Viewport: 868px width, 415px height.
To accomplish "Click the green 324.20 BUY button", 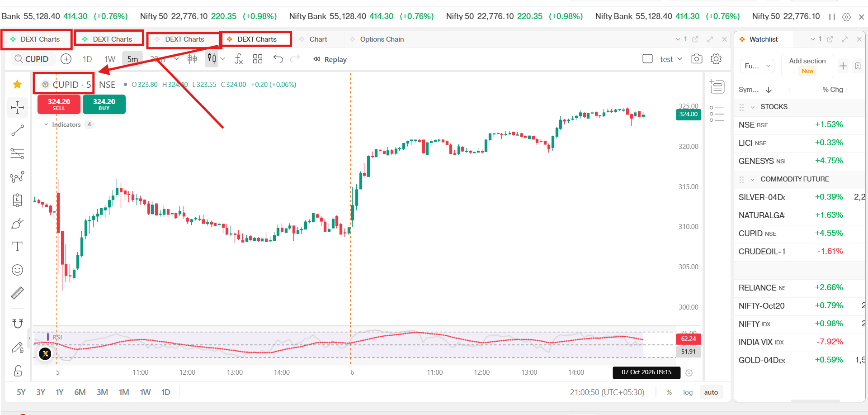I will coord(104,104).
